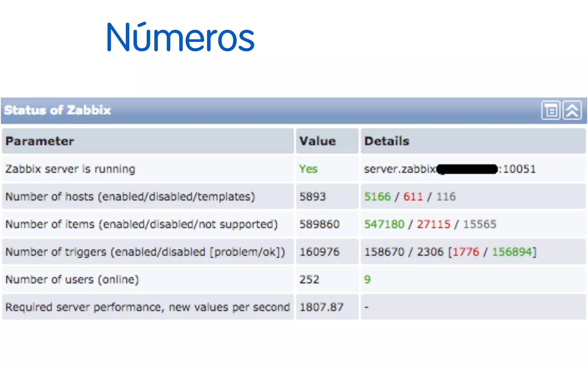Click the Details column header
Viewport: 588px width, 368px height.
pyautogui.click(x=386, y=141)
